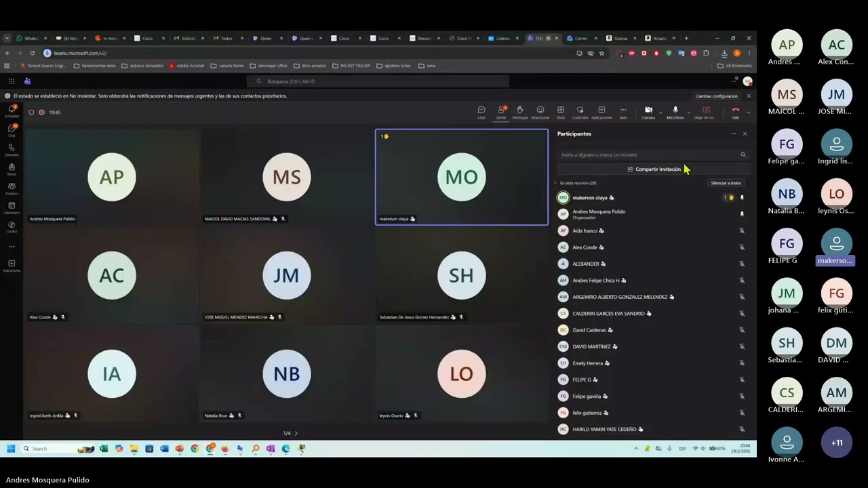Go to next video gallery page arrow

(x=296, y=433)
